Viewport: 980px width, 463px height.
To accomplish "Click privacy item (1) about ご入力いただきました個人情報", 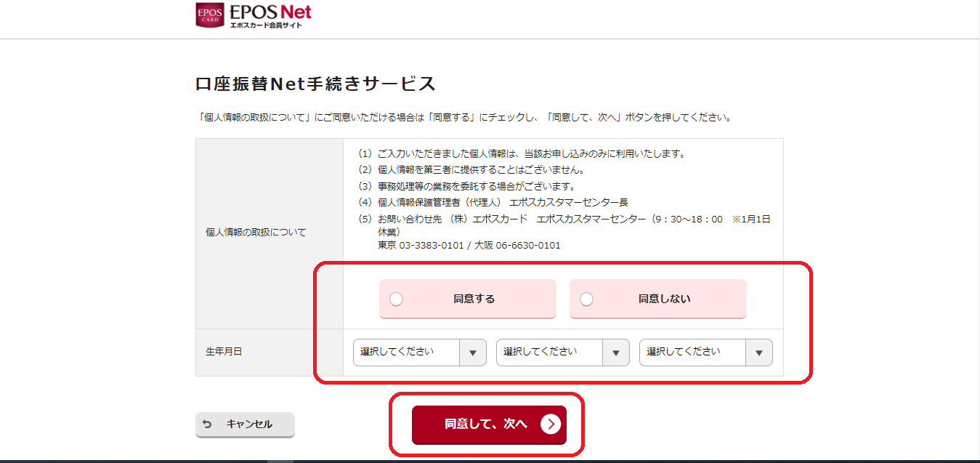I will pyautogui.click(x=522, y=154).
